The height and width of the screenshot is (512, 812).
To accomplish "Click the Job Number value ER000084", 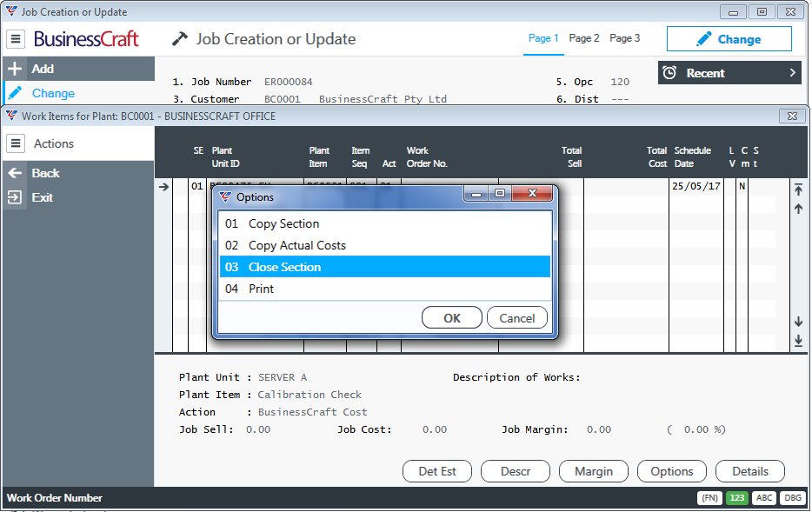I will (289, 82).
